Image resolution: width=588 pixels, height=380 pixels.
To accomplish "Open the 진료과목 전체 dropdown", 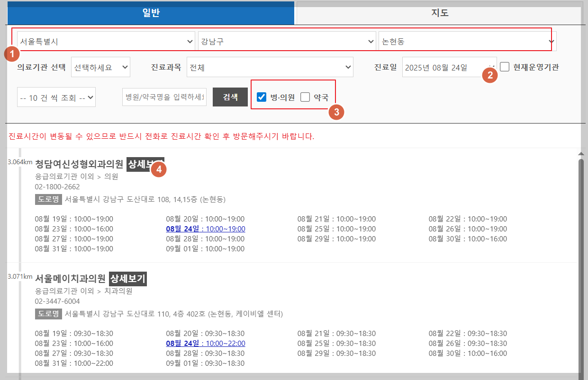I will [270, 67].
